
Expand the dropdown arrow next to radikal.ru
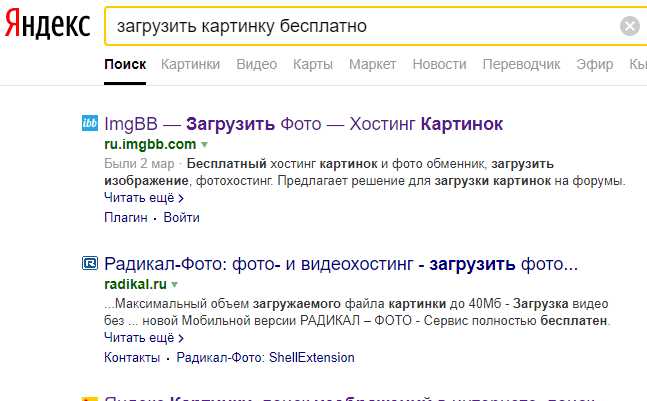(x=175, y=285)
